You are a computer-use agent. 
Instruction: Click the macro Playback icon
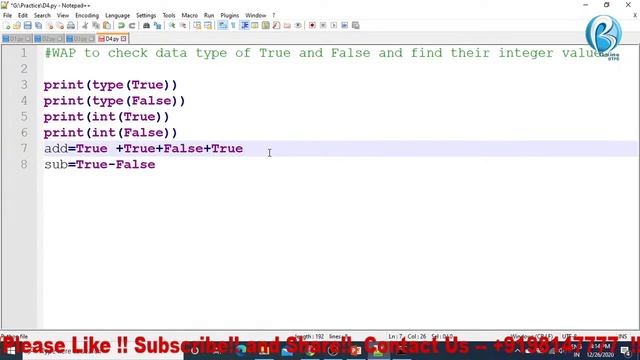pos(334,25)
